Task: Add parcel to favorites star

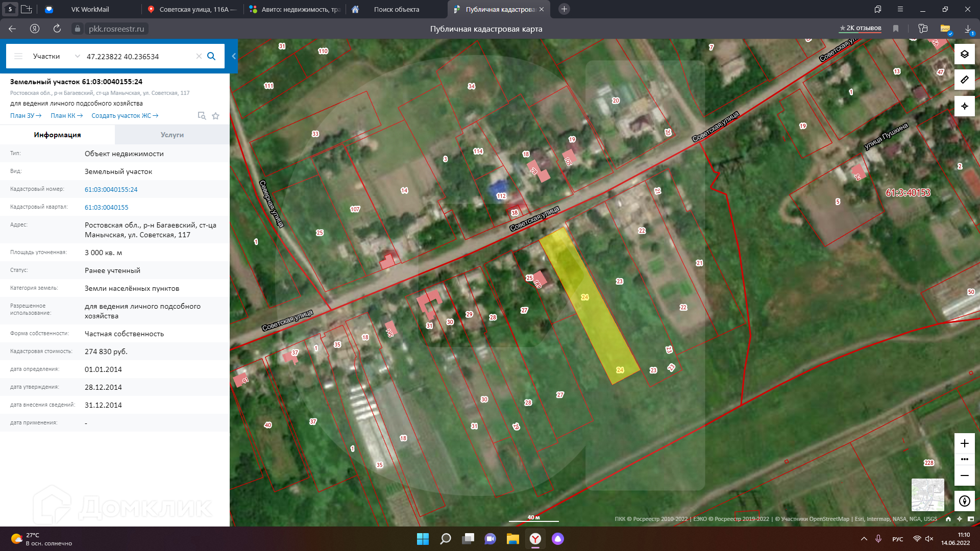Action: [216, 116]
